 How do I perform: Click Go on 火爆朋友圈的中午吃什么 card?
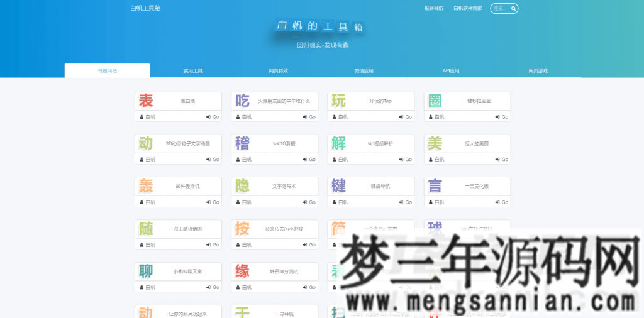[309, 117]
